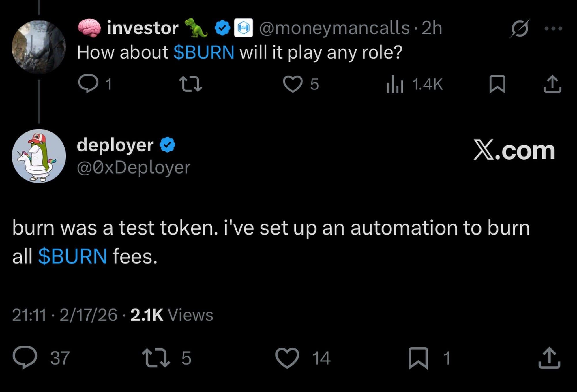
Task: Share deployer's tweet
Action: 549,358
